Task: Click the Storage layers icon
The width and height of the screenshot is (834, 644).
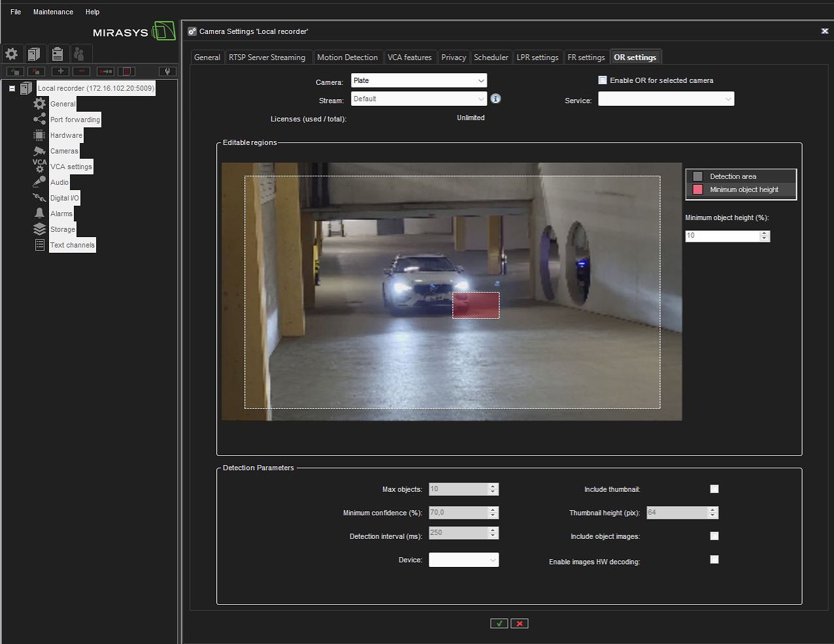Action: [x=40, y=229]
